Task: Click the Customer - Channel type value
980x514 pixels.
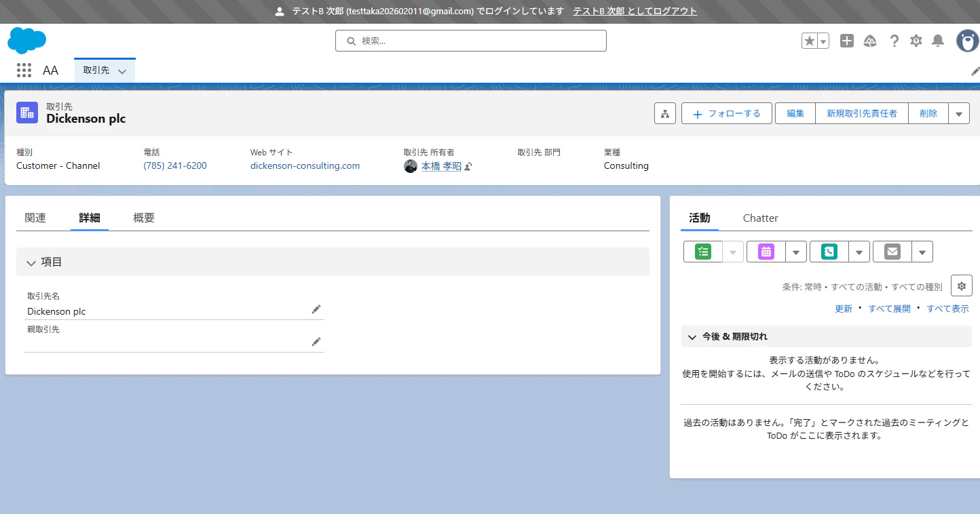Action: click(58, 165)
